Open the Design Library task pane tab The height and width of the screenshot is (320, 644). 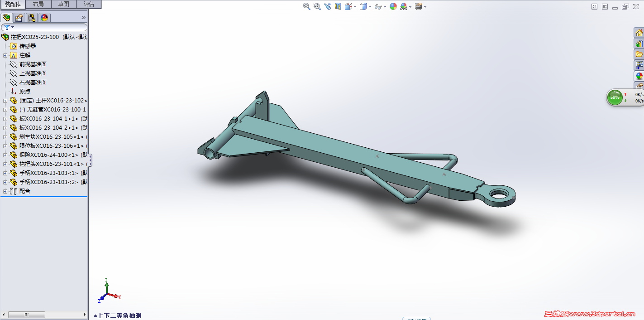pyautogui.click(x=639, y=44)
